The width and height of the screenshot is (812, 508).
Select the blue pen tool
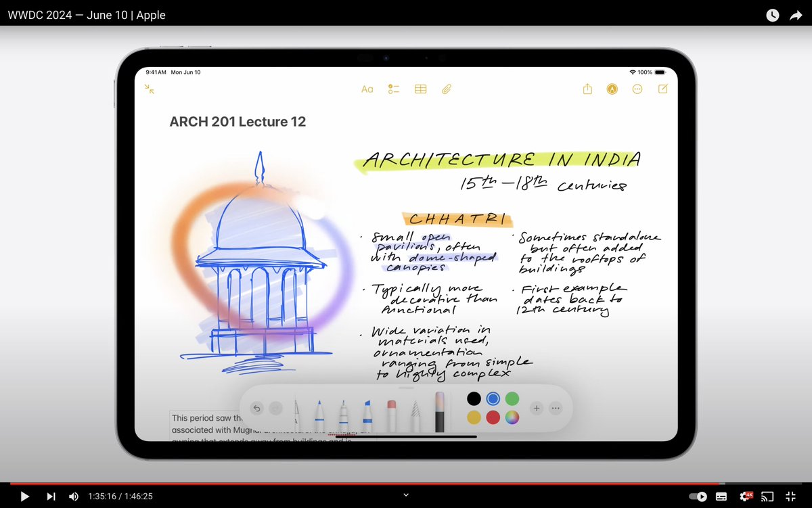pyautogui.click(x=320, y=415)
